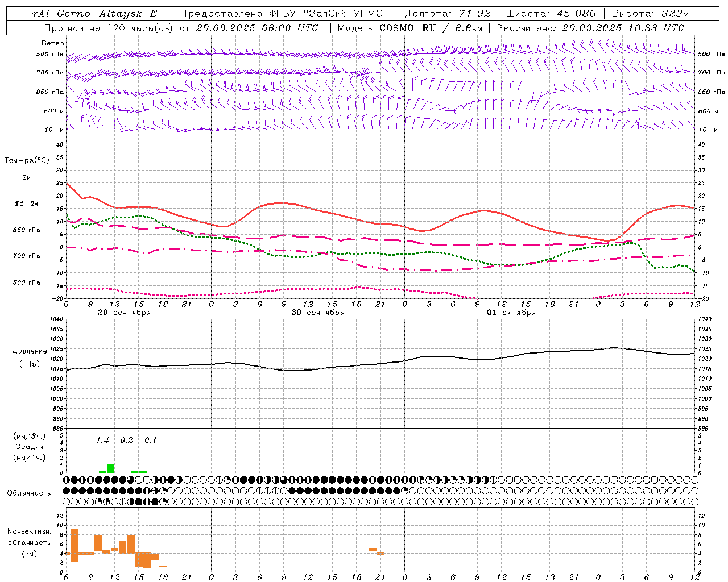Click the 850 гПа temperature legend entry
Screen dimensions: 728x582
(26, 230)
